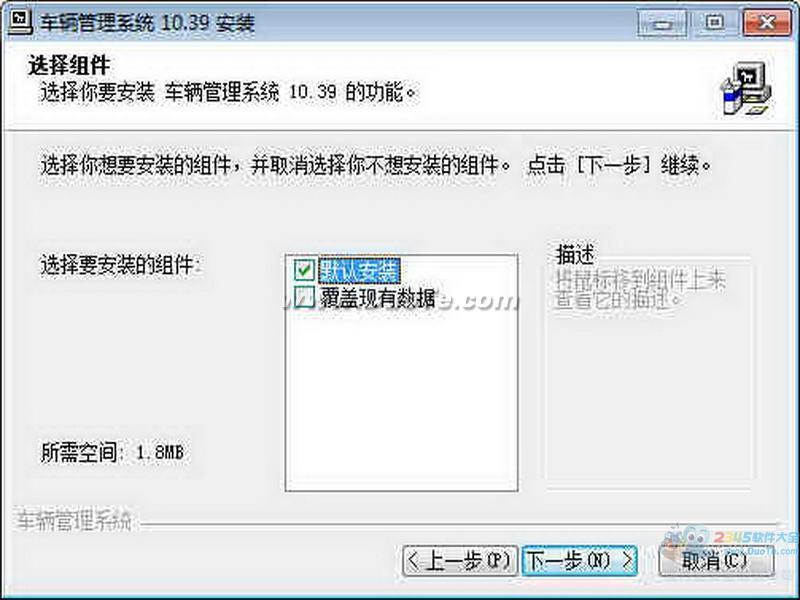Click the installer icon in the title bar
800x600 pixels.
[x=19, y=21]
